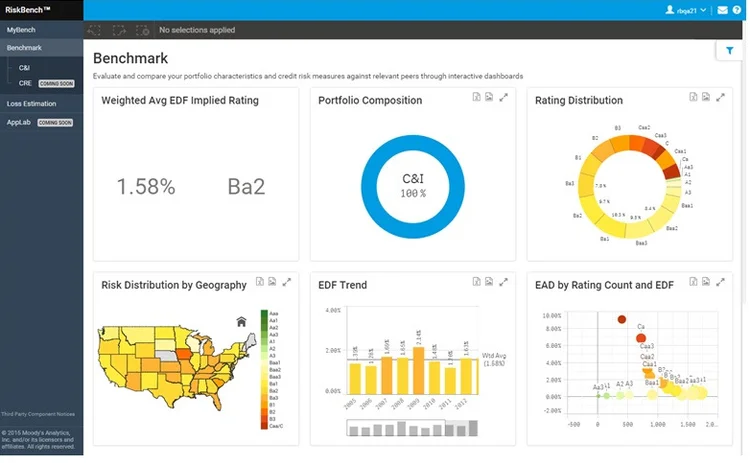Click the 1.58% weighted average value
The image size is (750, 463).
(146, 187)
